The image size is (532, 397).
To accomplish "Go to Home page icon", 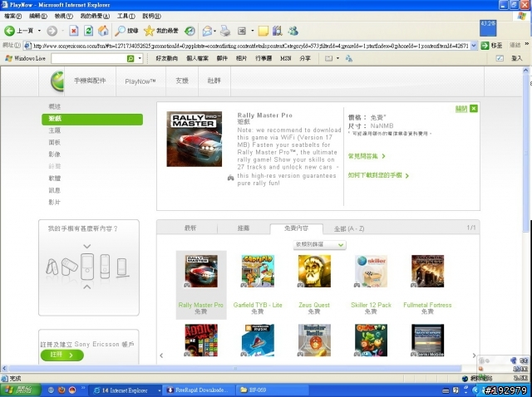I will [103, 31].
